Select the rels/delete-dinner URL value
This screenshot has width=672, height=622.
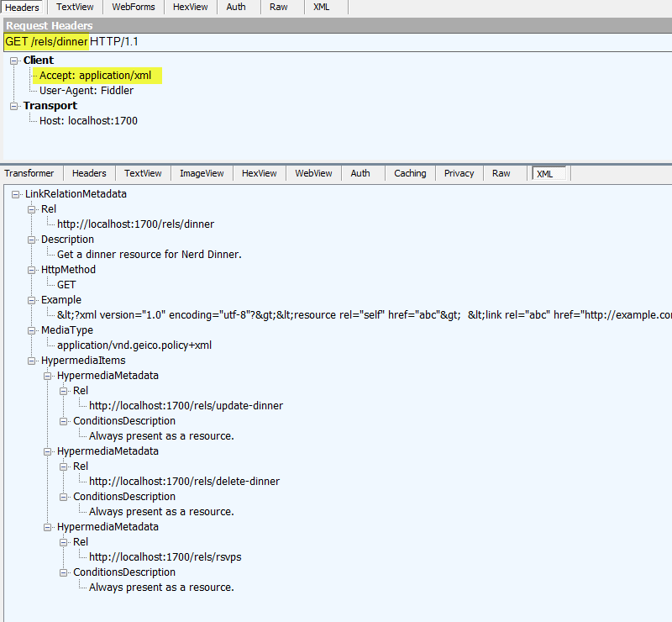tap(184, 482)
